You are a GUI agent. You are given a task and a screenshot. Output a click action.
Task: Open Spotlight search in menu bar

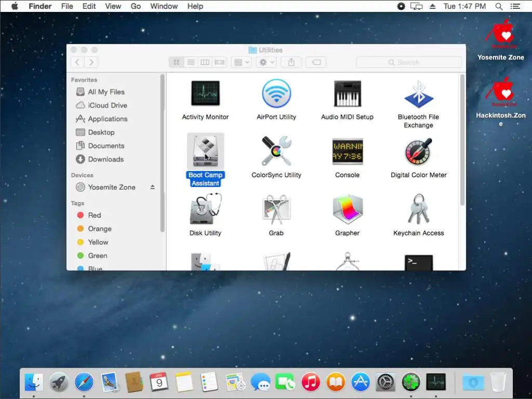pos(499,6)
